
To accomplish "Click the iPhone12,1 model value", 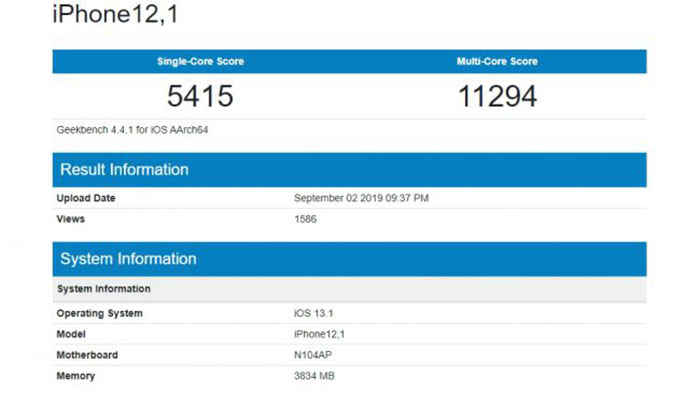I will [x=319, y=334].
